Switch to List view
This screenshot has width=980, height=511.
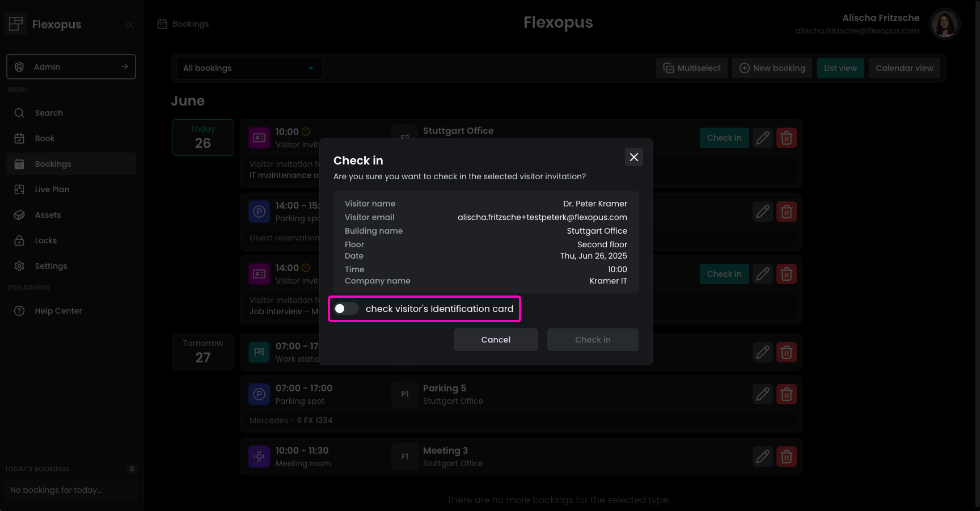pos(840,68)
